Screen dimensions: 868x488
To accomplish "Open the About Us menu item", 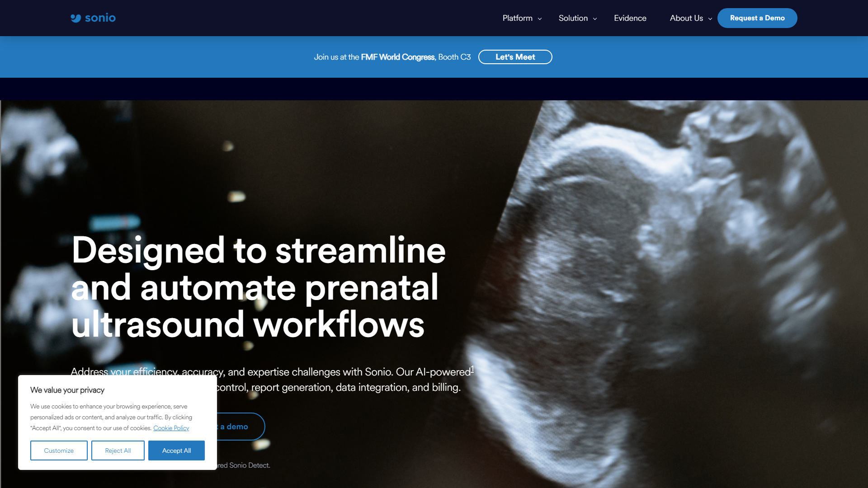I will point(686,18).
